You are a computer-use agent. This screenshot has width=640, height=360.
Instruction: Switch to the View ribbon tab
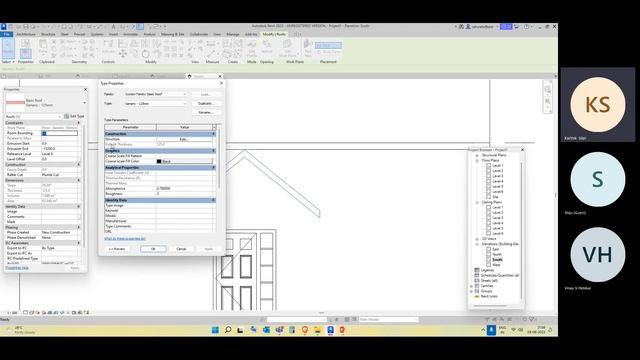pyautogui.click(x=217, y=34)
